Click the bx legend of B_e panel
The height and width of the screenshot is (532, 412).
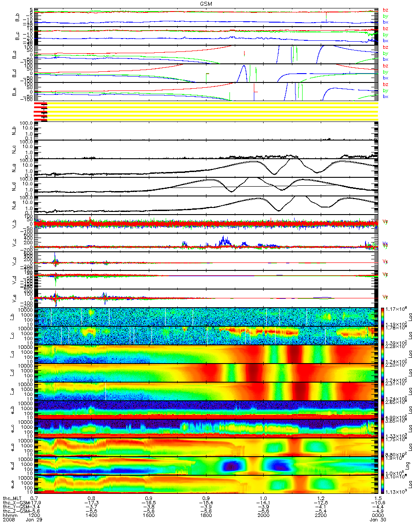coord(385,97)
